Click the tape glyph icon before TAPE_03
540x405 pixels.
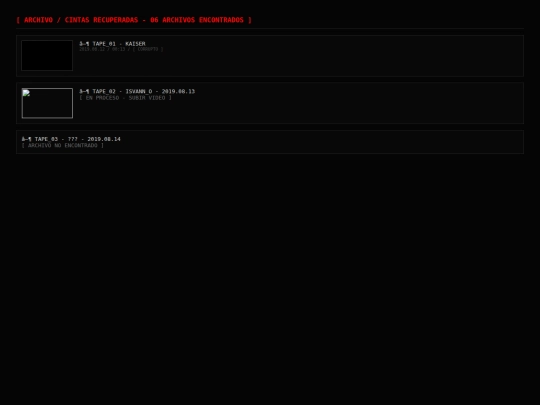pyautogui.click(x=27, y=139)
